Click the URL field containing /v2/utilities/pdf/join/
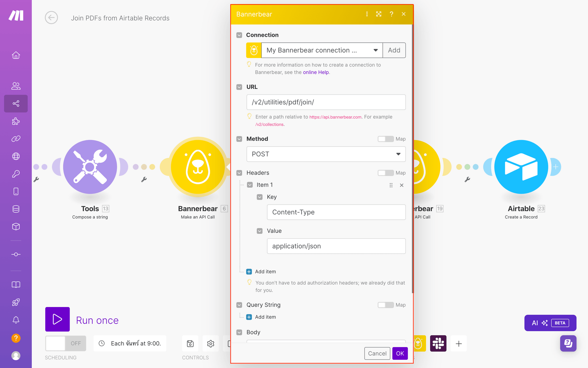This screenshot has height=368, width=588. pyautogui.click(x=326, y=102)
